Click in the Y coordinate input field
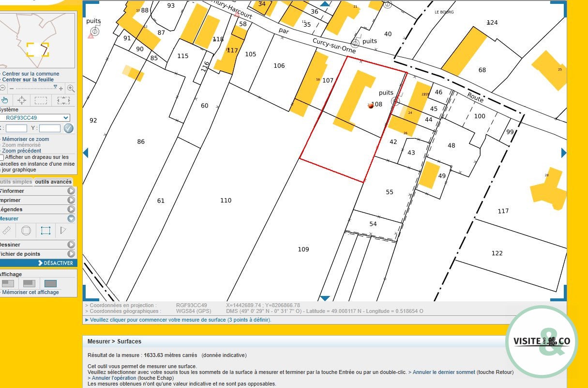Viewport: 588px width, 388px height. click(x=50, y=128)
